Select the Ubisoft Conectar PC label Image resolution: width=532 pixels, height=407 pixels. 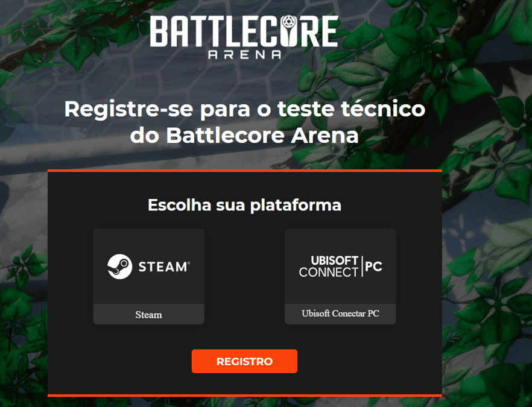click(x=340, y=314)
